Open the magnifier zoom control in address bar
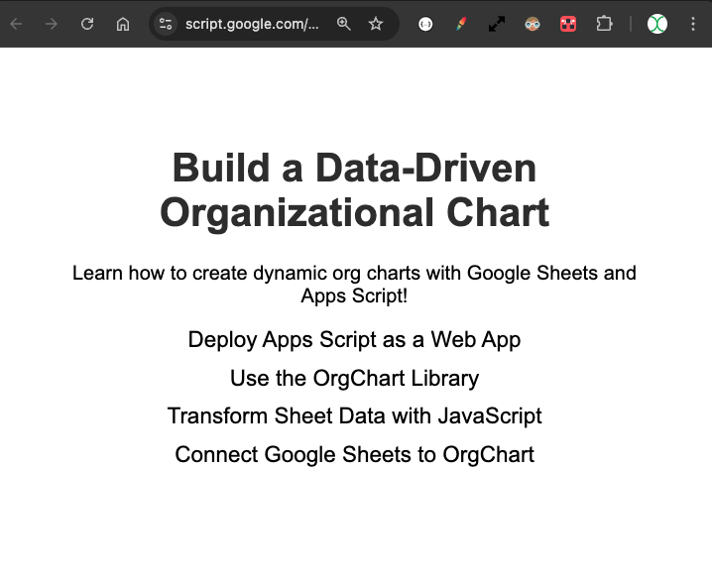This screenshot has width=712, height=588. coord(343,24)
